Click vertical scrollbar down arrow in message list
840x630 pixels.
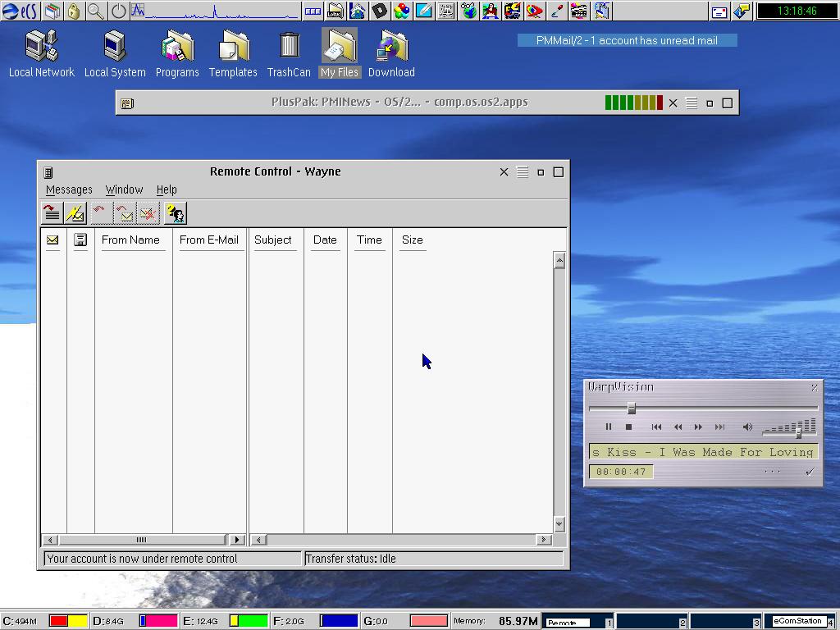point(559,524)
